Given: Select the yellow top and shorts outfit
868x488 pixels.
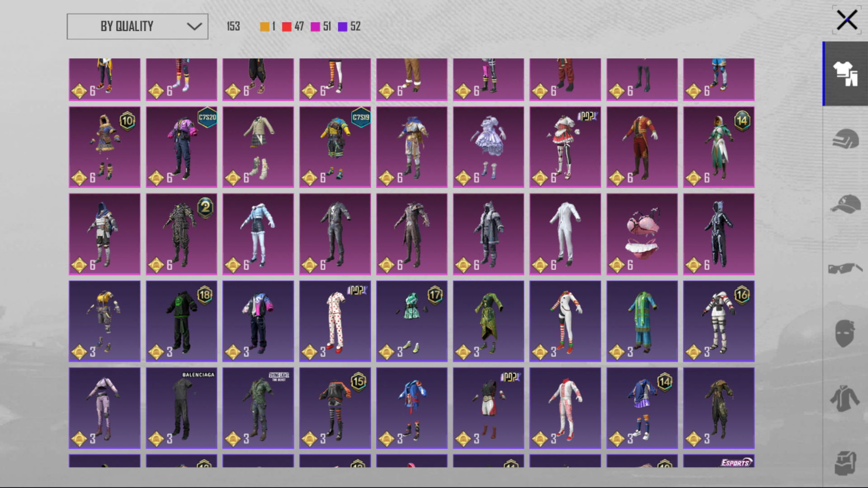Looking at the screenshot, I should click(x=104, y=321).
